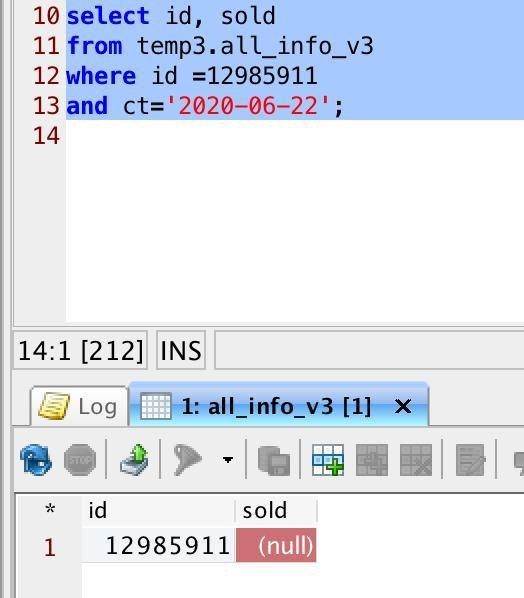Click the greyed STOP icon
Image resolution: width=524 pixels, height=598 pixels.
(x=80, y=460)
